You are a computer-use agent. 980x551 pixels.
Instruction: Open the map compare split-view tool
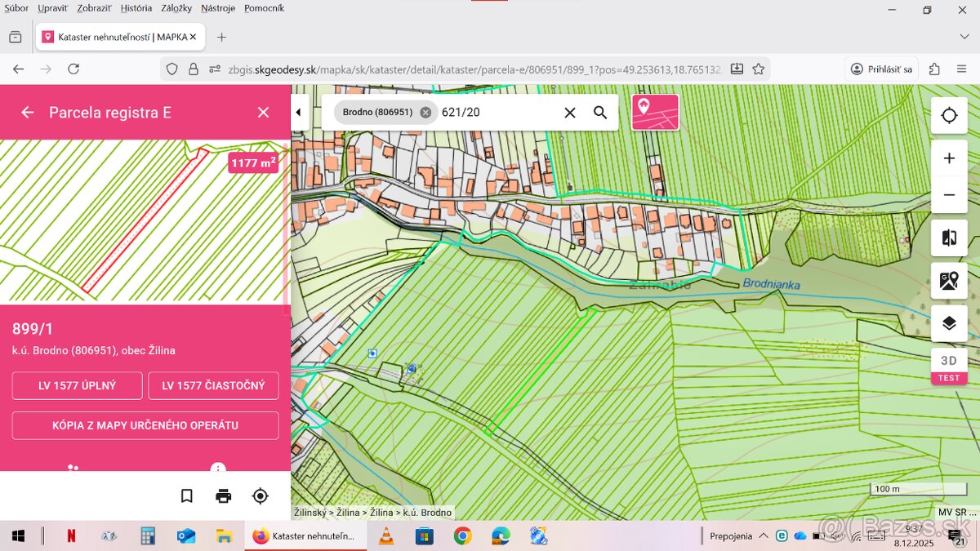(x=949, y=238)
